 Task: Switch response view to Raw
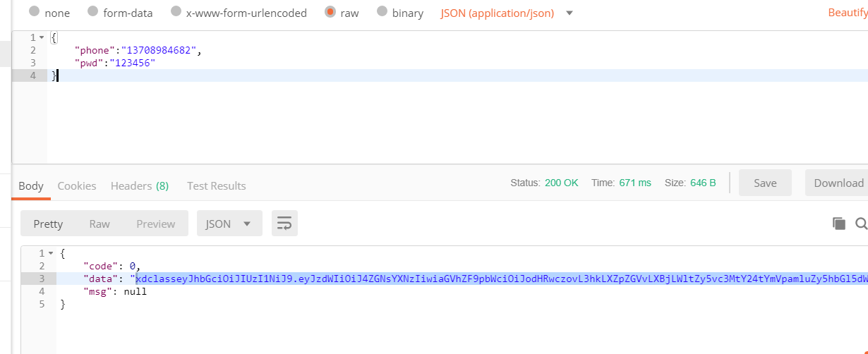click(100, 224)
